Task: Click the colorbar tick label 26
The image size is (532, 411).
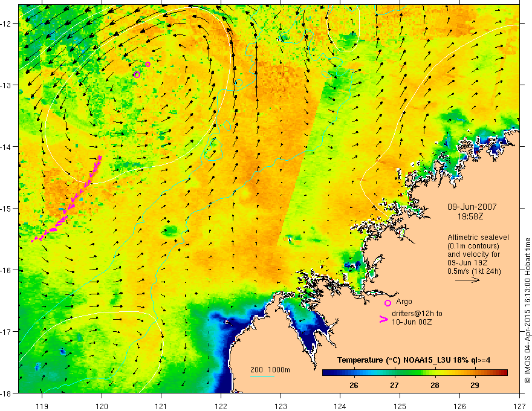Action: [354, 385]
